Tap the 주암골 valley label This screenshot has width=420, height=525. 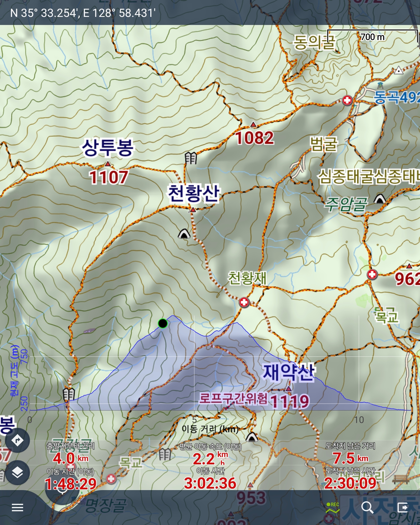pos(346,204)
